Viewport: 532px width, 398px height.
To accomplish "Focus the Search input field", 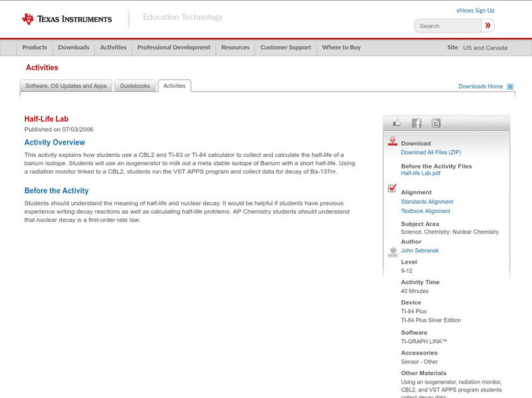I will (448, 26).
